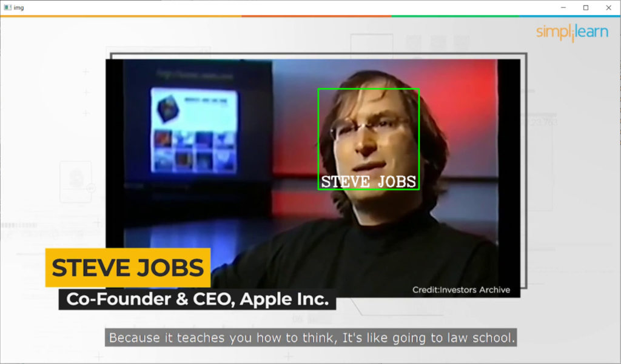The height and width of the screenshot is (364, 621).
Task: Click the blue segment of top color bar
Action: 570,16
